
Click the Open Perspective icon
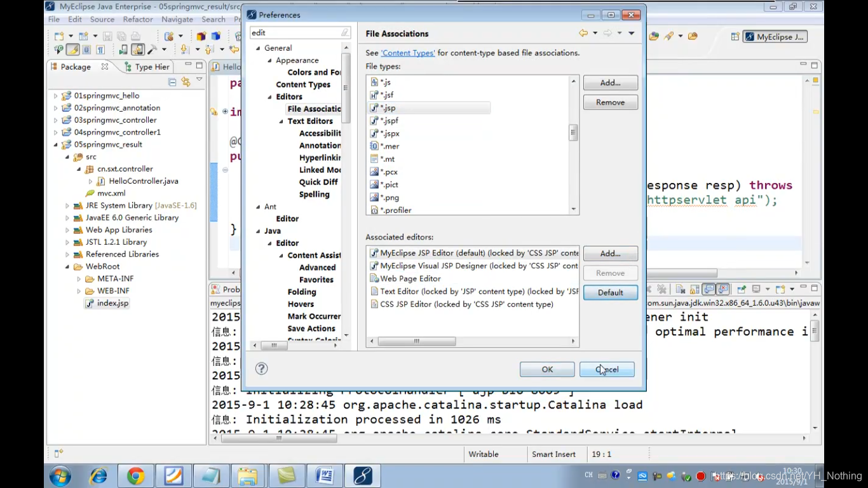(x=735, y=37)
